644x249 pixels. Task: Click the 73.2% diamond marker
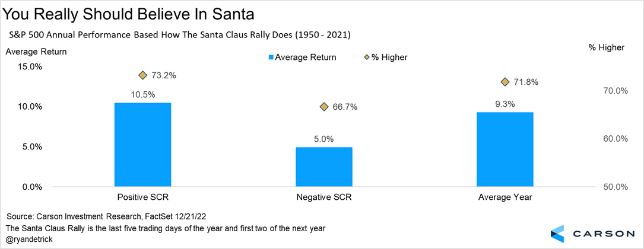coord(142,75)
